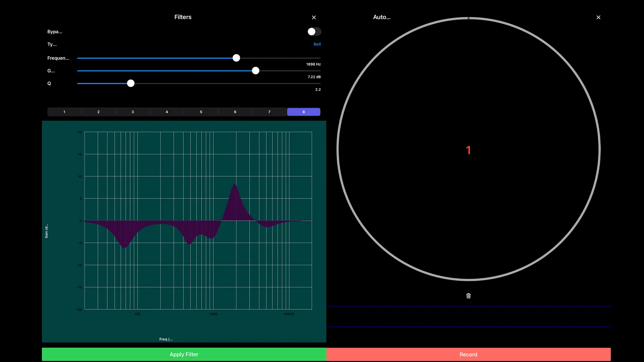Screen dimensions: 644x362
Task: Select filter band 4
Action: (x=167, y=112)
